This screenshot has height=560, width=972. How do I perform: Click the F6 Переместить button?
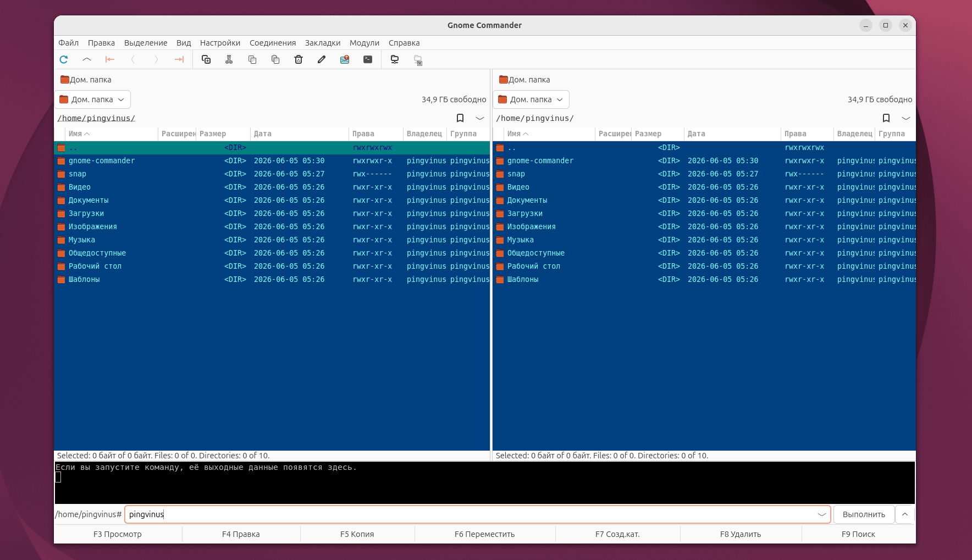[x=484, y=534]
